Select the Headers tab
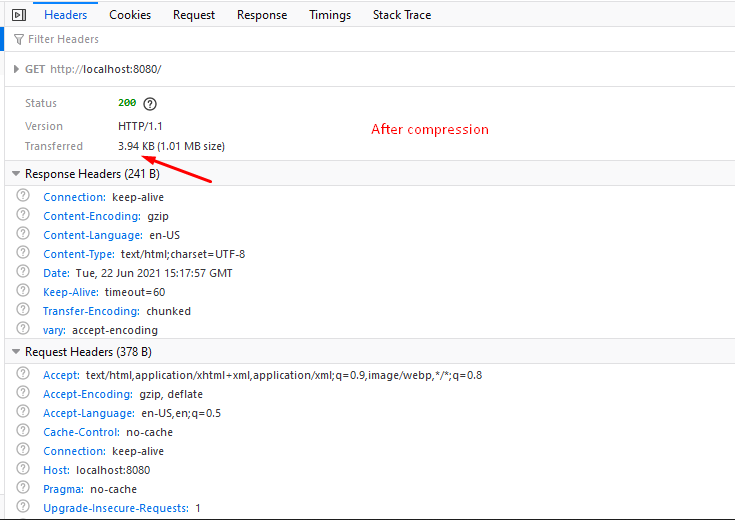Viewport: 735px width, 520px height. point(66,15)
